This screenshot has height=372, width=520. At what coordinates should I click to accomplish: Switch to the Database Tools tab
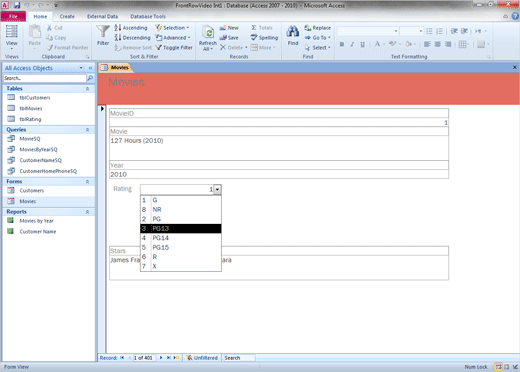(x=148, y=16)
